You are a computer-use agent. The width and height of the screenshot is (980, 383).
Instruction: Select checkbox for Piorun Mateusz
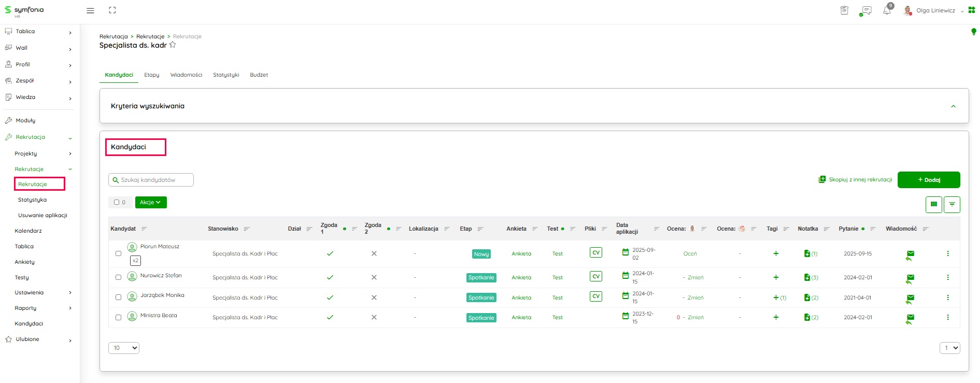[x=118, y=253]
